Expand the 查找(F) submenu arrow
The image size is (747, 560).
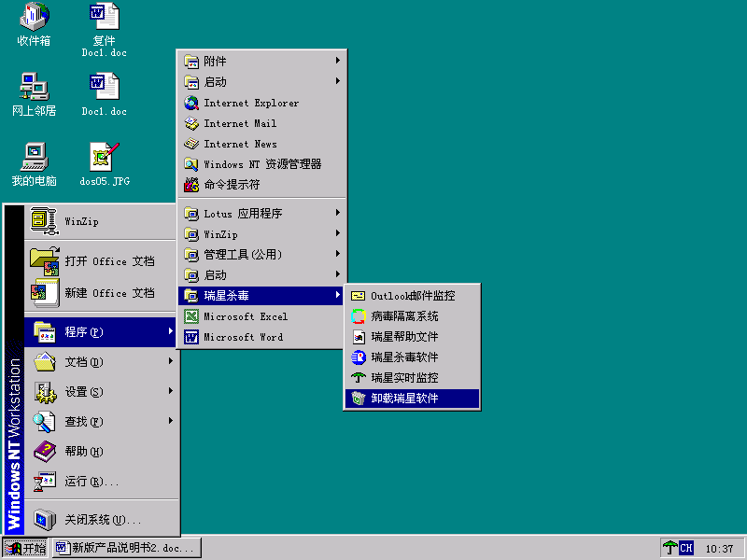[x=171, y=421]
